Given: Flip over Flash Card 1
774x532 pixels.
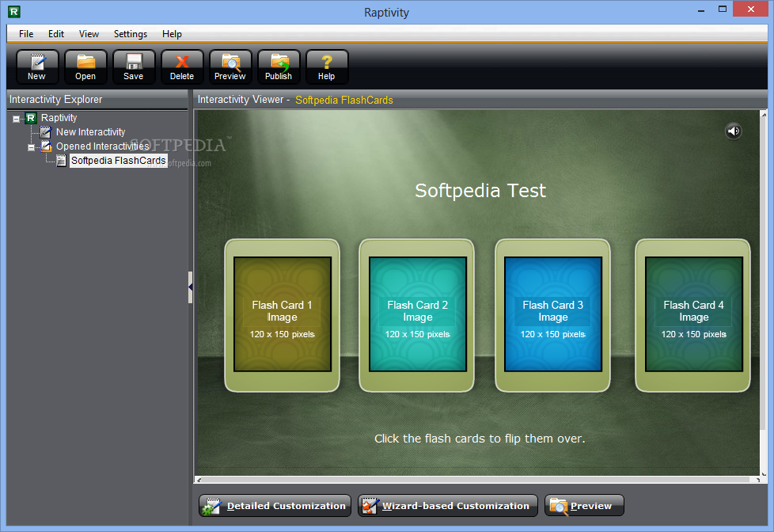Looking at the screenshot, I should [x=282, y=314].
